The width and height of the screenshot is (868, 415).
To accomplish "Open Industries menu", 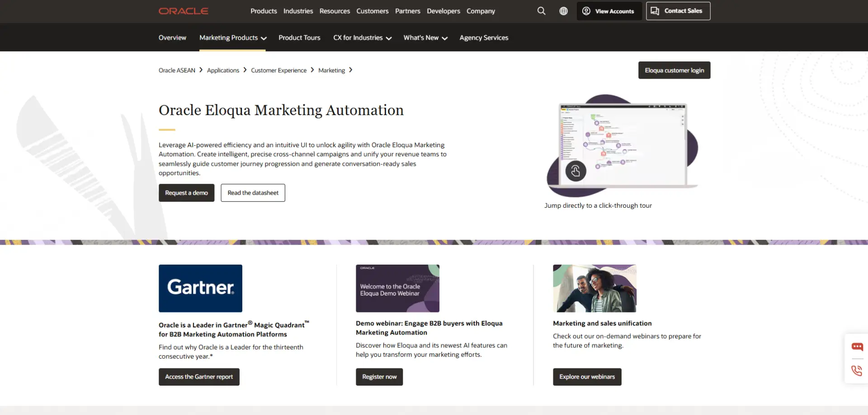I will click(x=298, y=11).
